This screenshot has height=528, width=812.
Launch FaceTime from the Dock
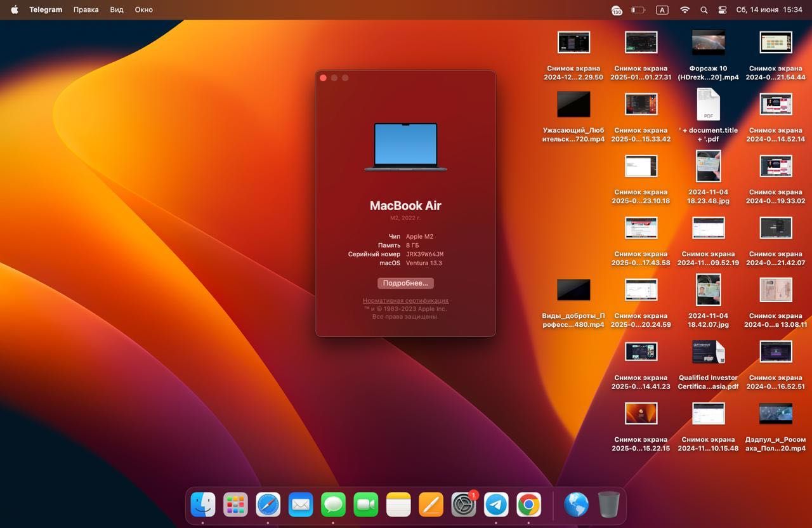366,505
